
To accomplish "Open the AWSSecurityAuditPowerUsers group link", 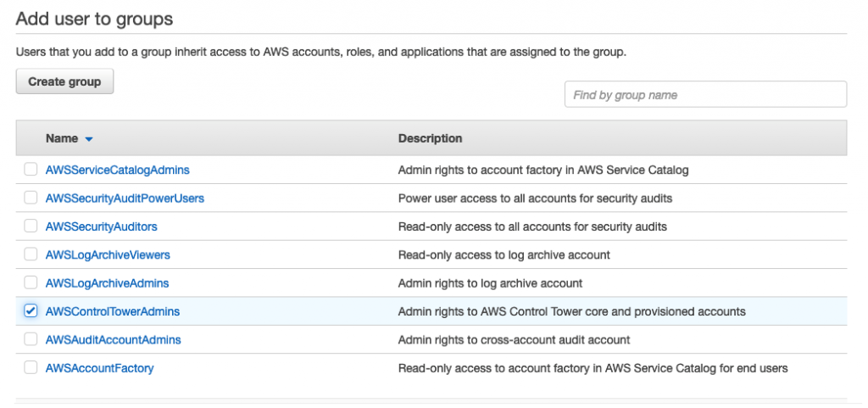I will click(x=125, y=198).
